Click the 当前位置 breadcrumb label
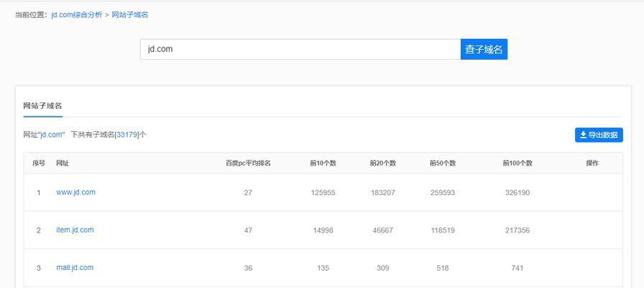Image resolution: width=644 pixels, height=288 pixels. [x=31, y=15]
